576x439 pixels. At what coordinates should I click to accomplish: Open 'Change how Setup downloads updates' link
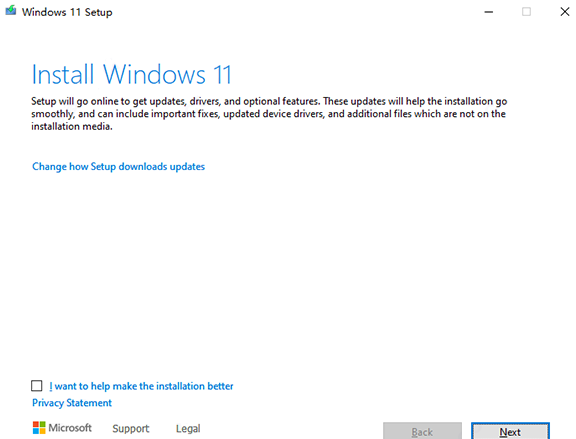click(118, 167)
